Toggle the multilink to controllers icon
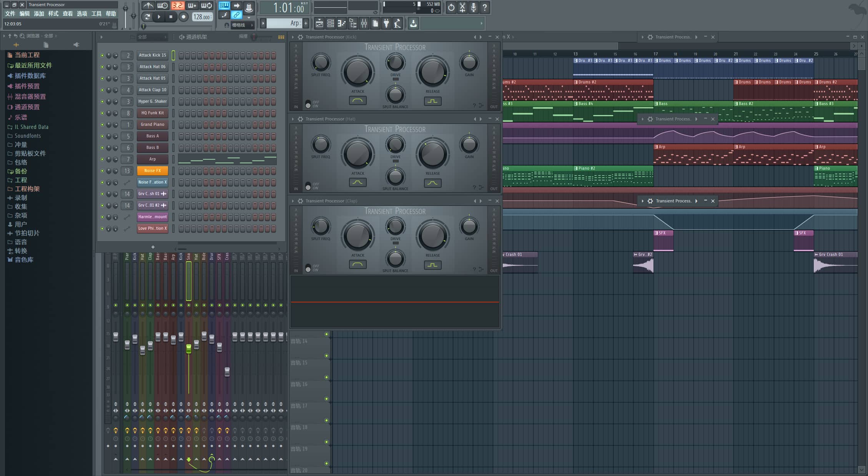 [x=236, y=15]
